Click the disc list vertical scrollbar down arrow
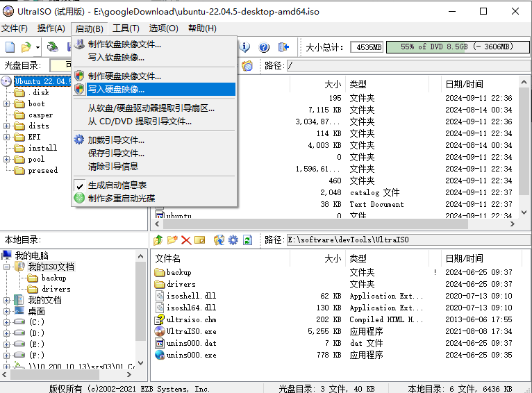The height and width of the screenshot is (393, 532). (524, 212)
